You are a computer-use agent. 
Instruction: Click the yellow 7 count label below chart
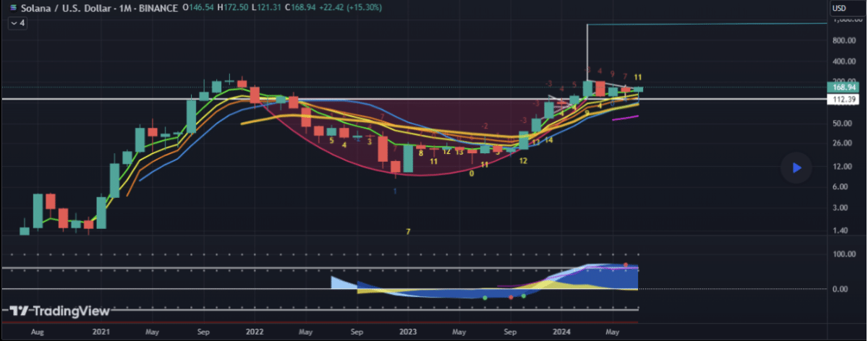(x=408, y=232)
